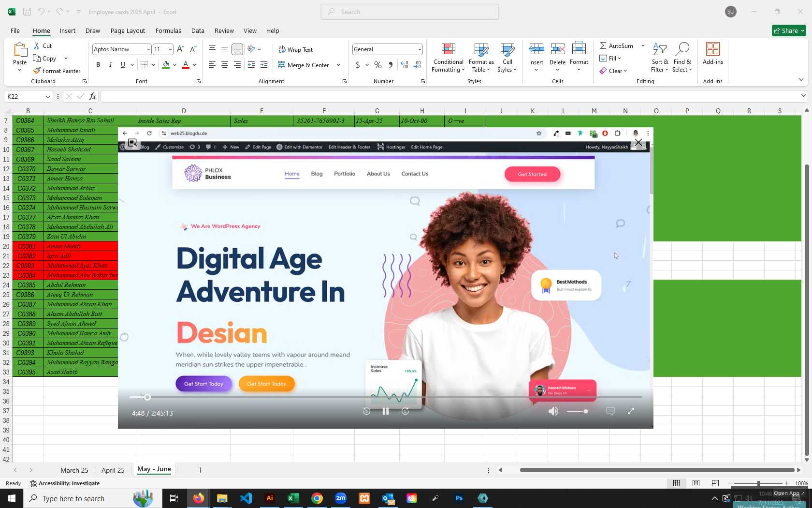Add a new sheet
The image size is (812, 508).
[200, 470]
